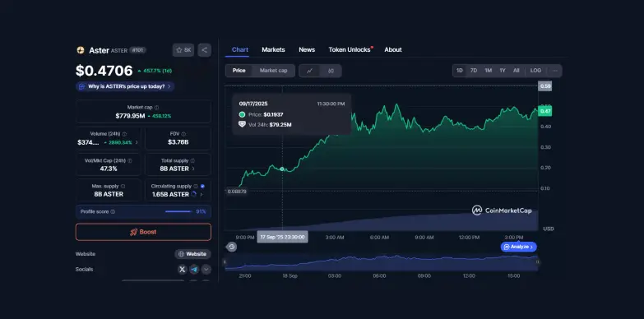Set chart range to 1M

coord(488,71)
